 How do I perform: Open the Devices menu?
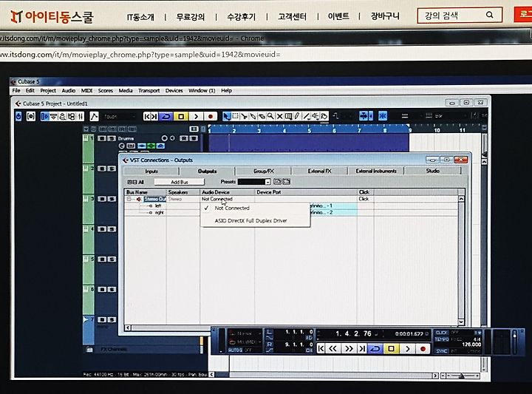174,91
